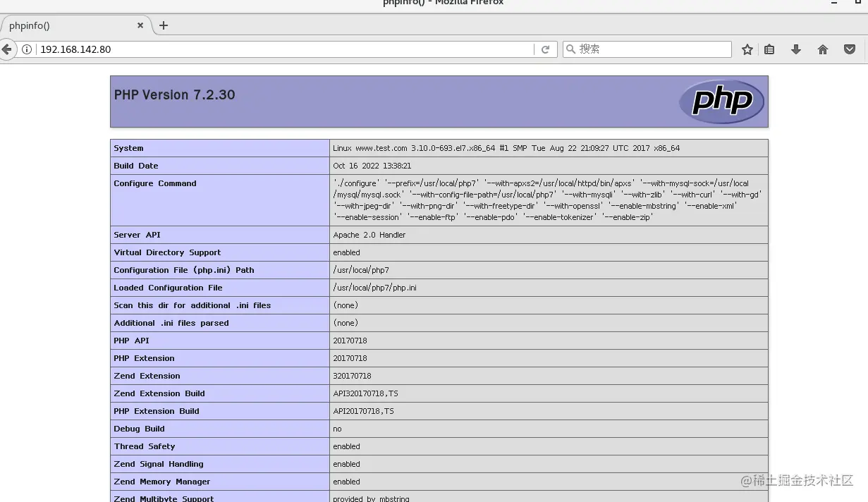Viewport: 868px width, 502px height.
Task: Open the site information icon
Action: click(x=27, y=49)
